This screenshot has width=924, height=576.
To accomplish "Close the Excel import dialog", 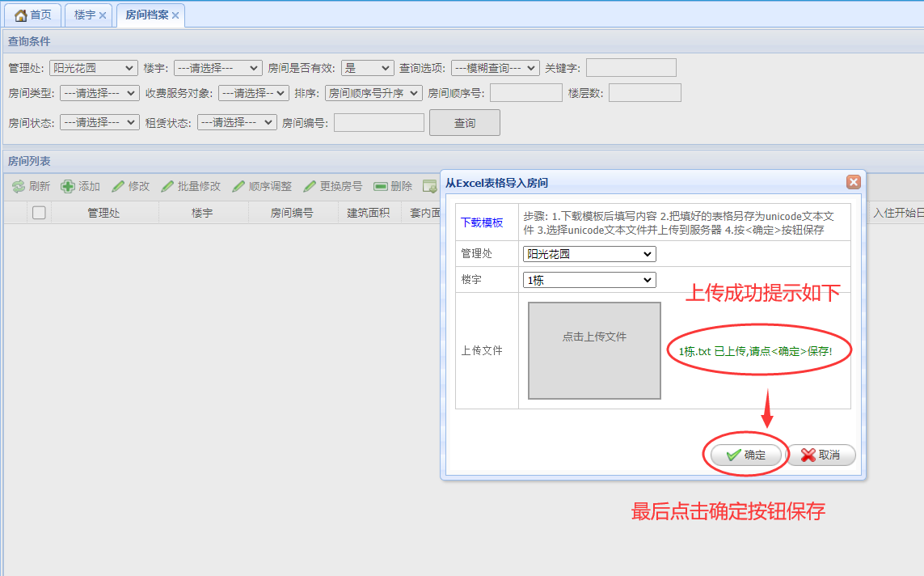I will (x=853, y=183).
